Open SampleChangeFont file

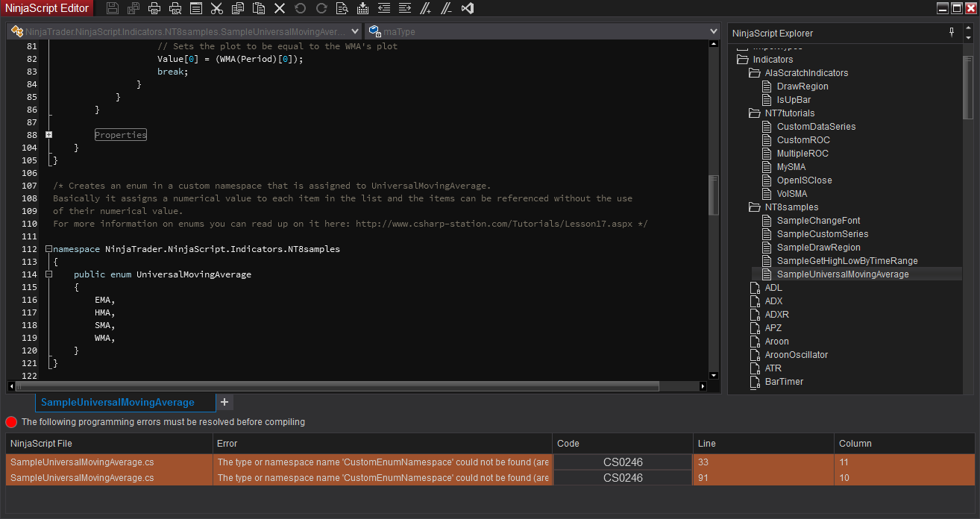[x=818, y=221]
